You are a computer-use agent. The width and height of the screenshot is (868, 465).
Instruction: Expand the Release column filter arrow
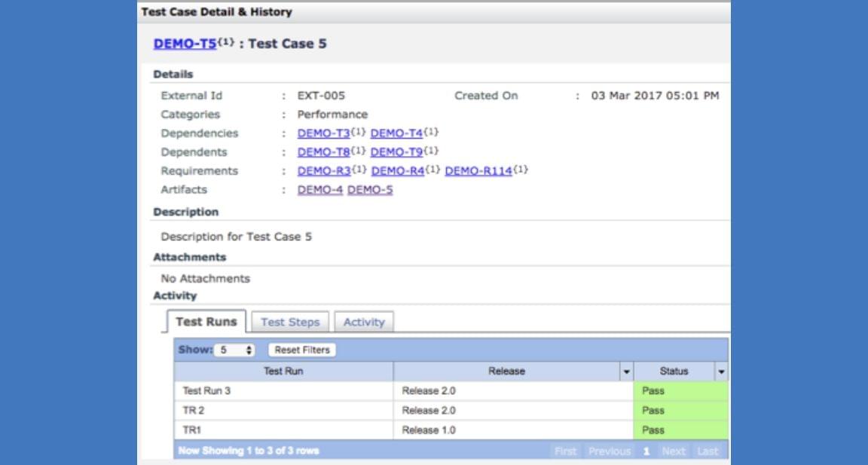pos(626,372)
